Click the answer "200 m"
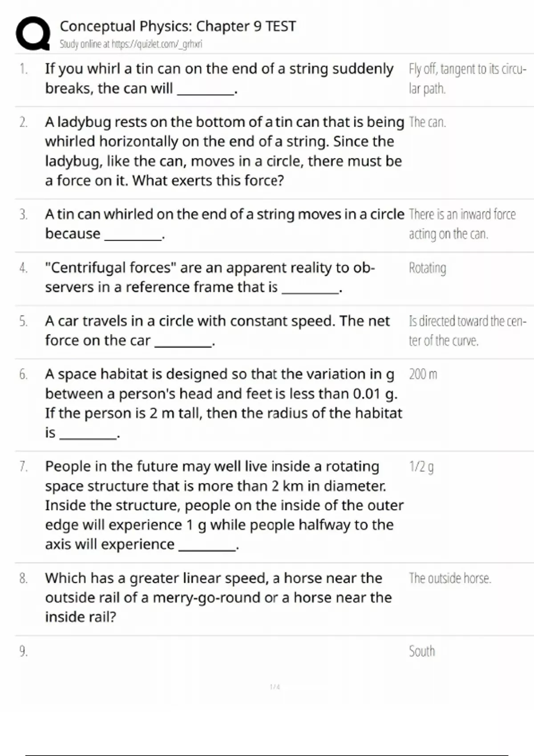The image size is (534, 756). point(423,374)
